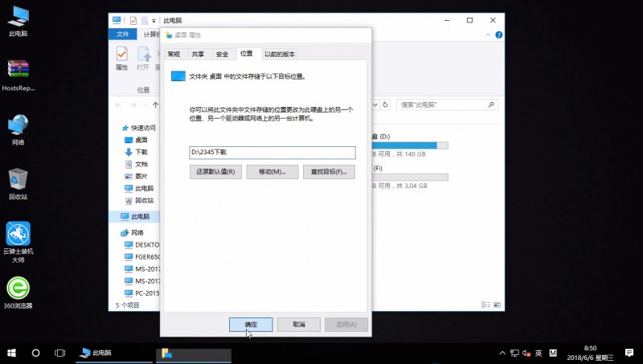Select FGER65 computer under 网络
This screenshot has width=643, height=364.
click(142, 257)
